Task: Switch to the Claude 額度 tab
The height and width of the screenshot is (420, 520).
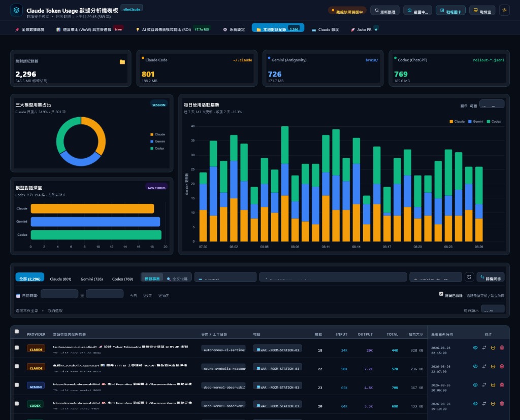Action: click(326, 29)
